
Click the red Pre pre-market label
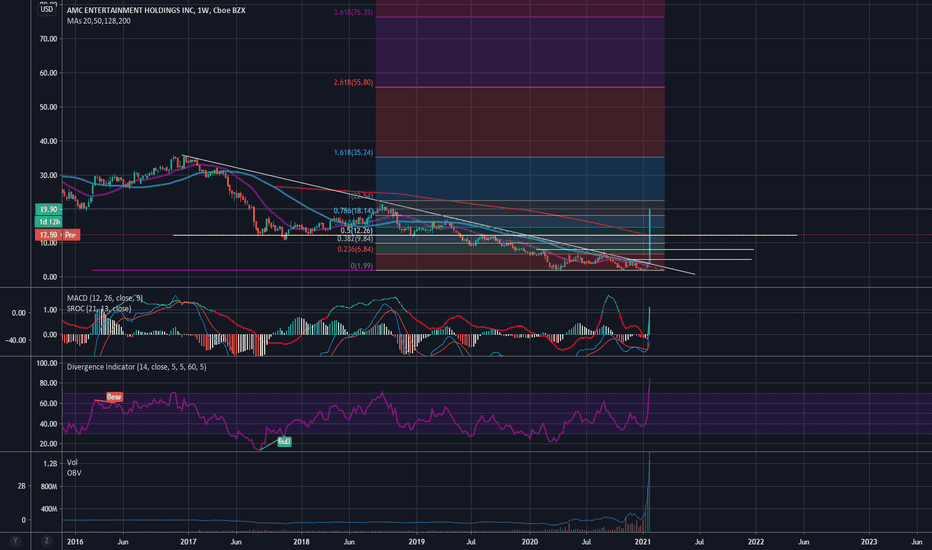pyautogui.click(x=70, y=235)
